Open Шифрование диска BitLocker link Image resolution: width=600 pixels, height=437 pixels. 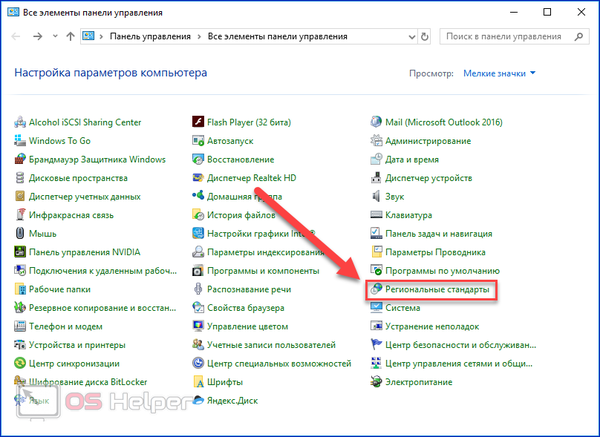[x=88, y=382]
